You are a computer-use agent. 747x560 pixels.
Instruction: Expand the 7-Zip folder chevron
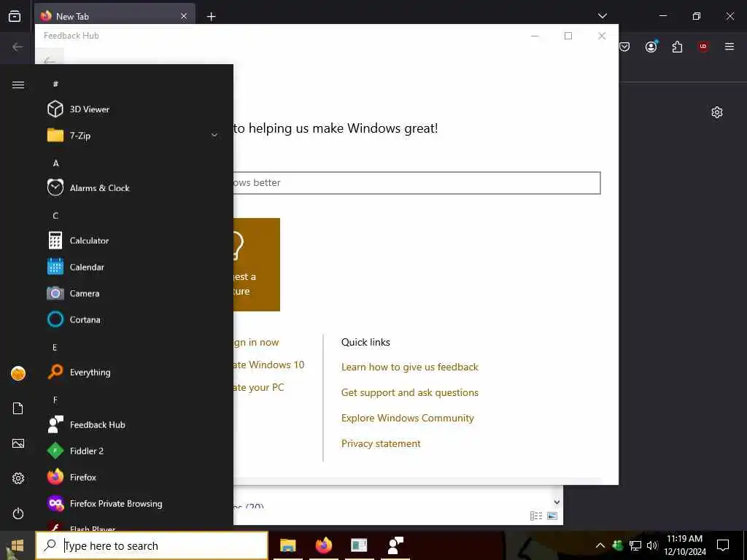click(214, 135)
